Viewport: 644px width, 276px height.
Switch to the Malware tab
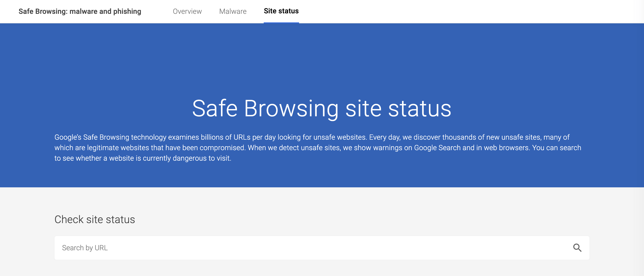click(x=233, y=11)
